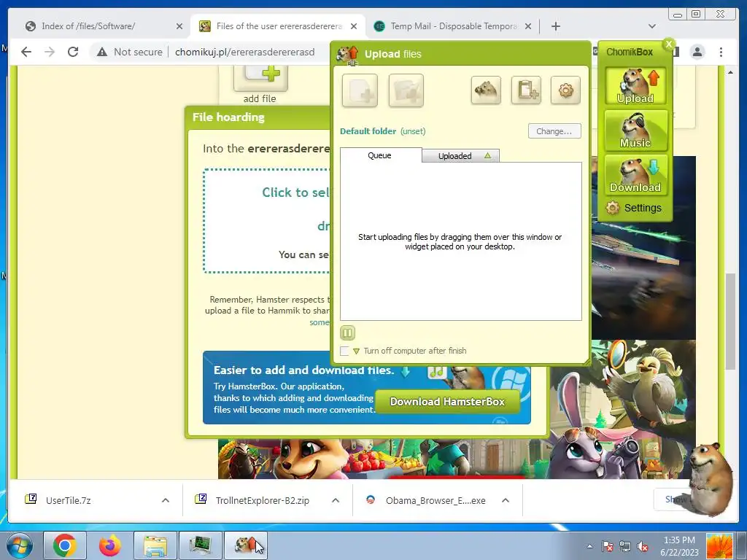The image size is (747, 560).
Task: Click the Not secure warning icon
Action: [x=102, y=52]
